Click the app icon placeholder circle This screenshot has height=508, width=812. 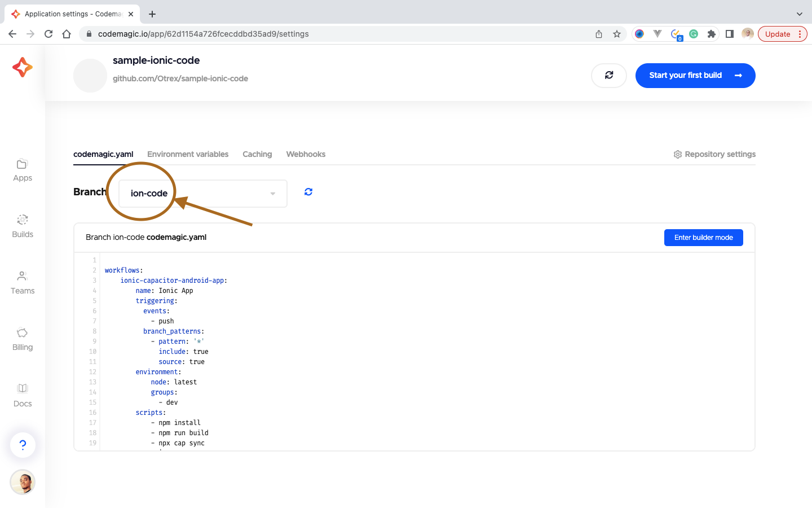pos(90,75)
